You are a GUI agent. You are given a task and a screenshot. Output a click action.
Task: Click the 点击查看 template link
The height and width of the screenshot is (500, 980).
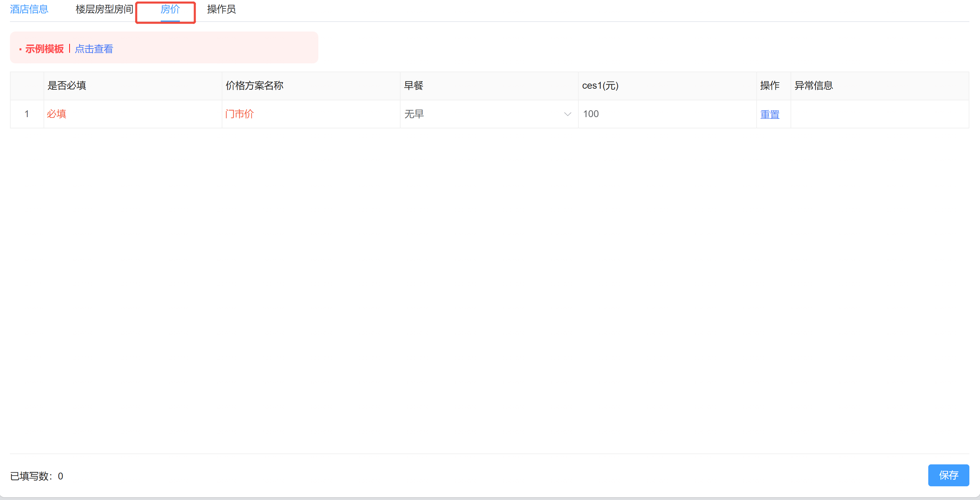(x=94, y=49)
